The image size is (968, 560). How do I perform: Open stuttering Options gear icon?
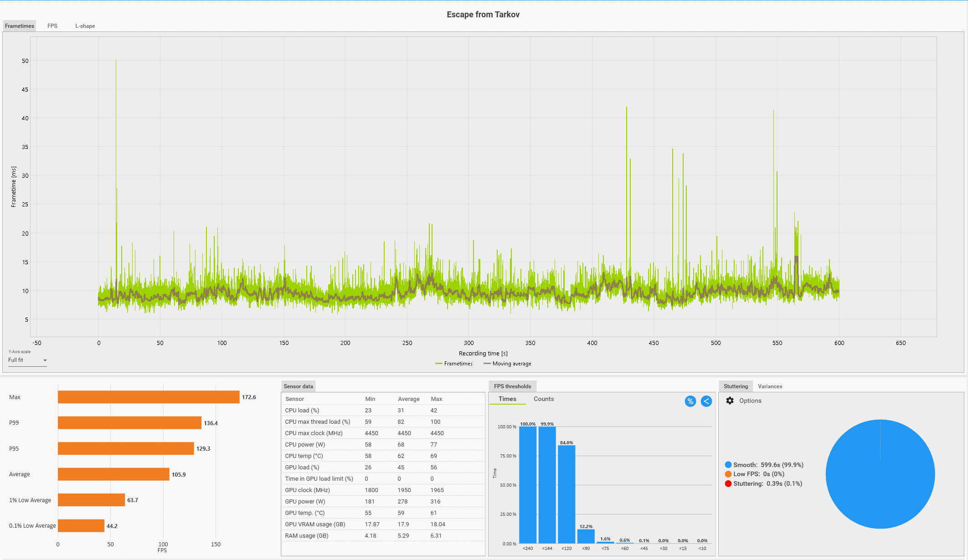coord(730,401)
